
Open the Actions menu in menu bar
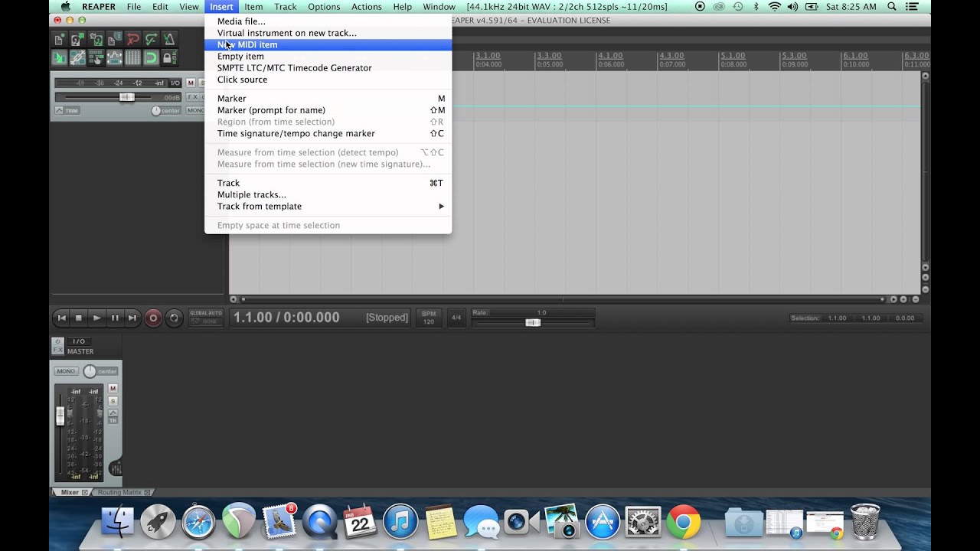(x=367, y=7)
